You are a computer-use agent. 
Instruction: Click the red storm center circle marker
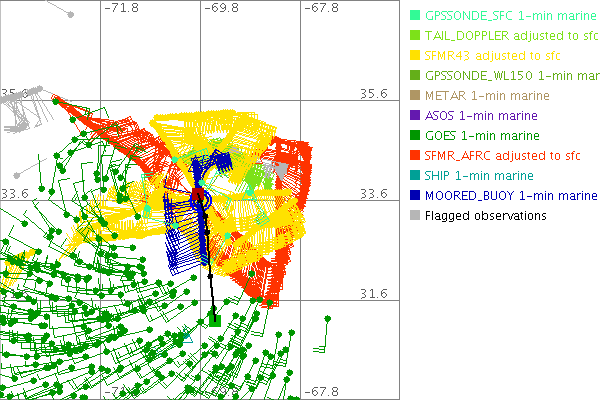[x=198, y=192]
